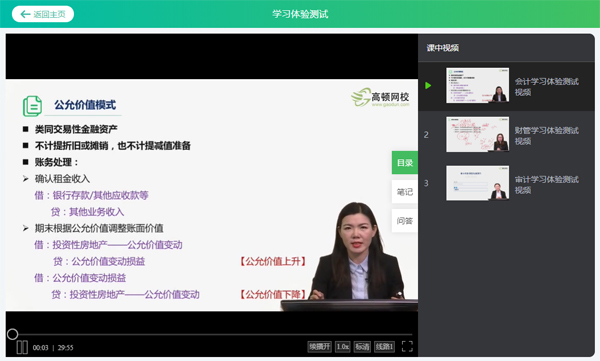Select 财管学习体验测试视频 thumbnail
Viewport: 600px width, 361px height.
click(x=478, y=134)
